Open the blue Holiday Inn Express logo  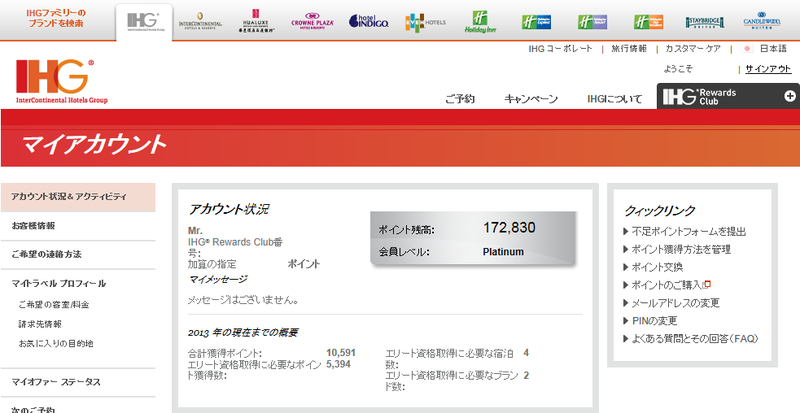click(x=537, y=22)
